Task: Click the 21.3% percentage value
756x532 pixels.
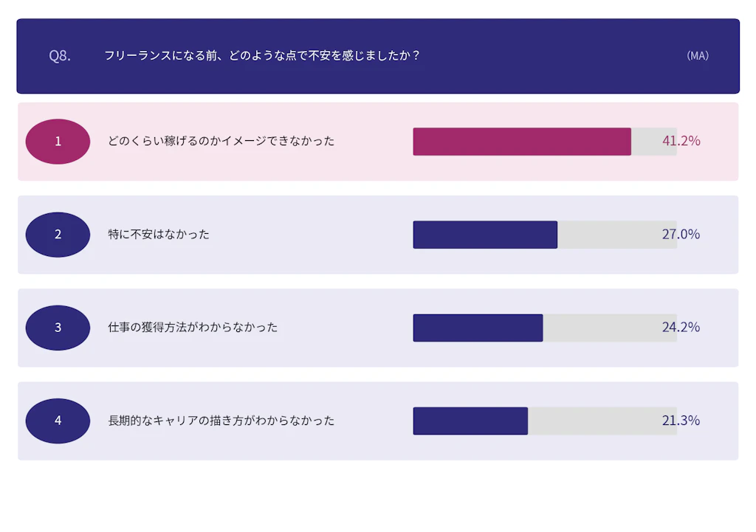Action: 681,421
